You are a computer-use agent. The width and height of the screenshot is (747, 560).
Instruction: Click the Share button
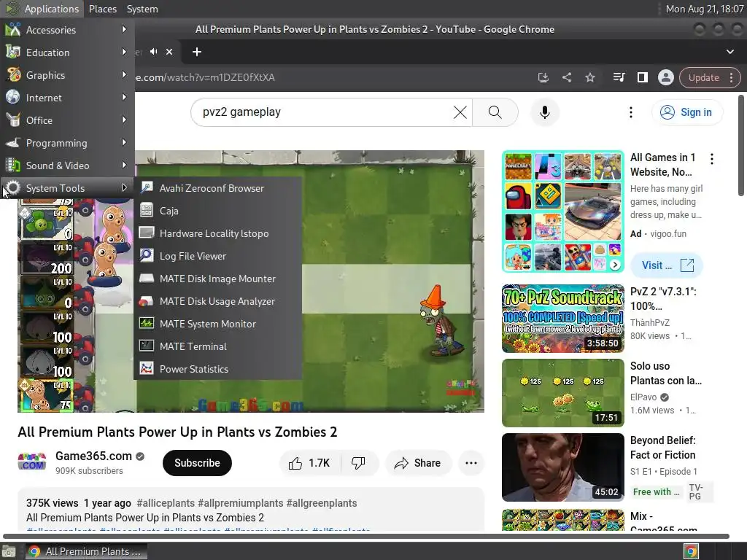(418, 463)
